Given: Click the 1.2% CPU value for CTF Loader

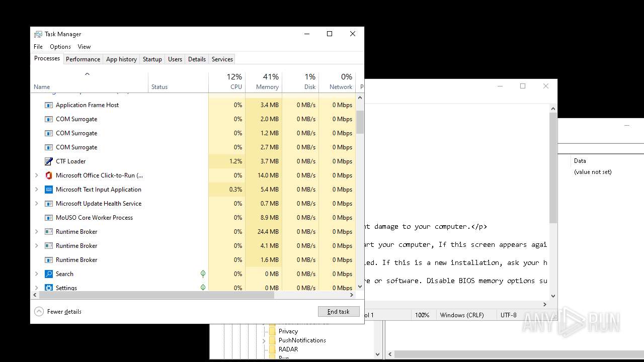Looking at the screenshot, I should coord(235,161).
